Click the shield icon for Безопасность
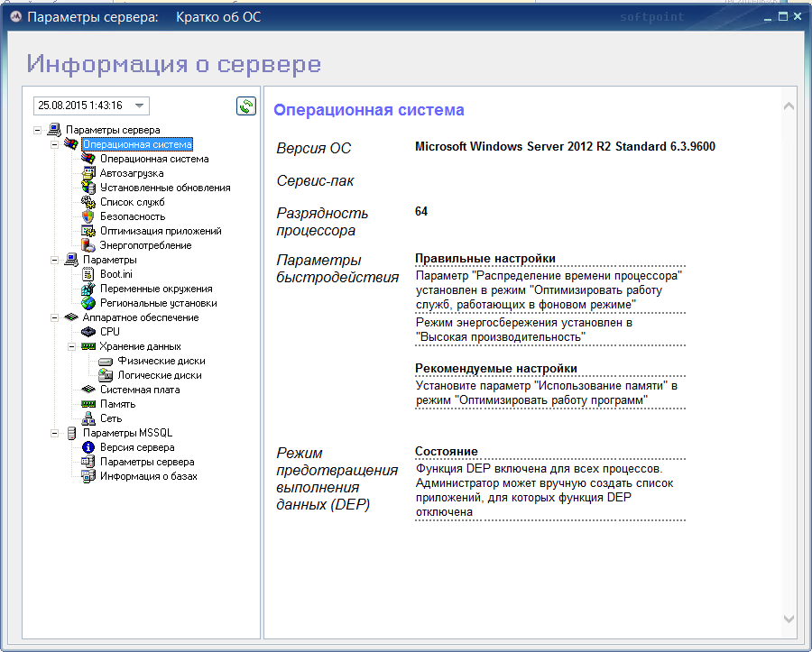The image size is (812, 652). (x=88, y=216)
